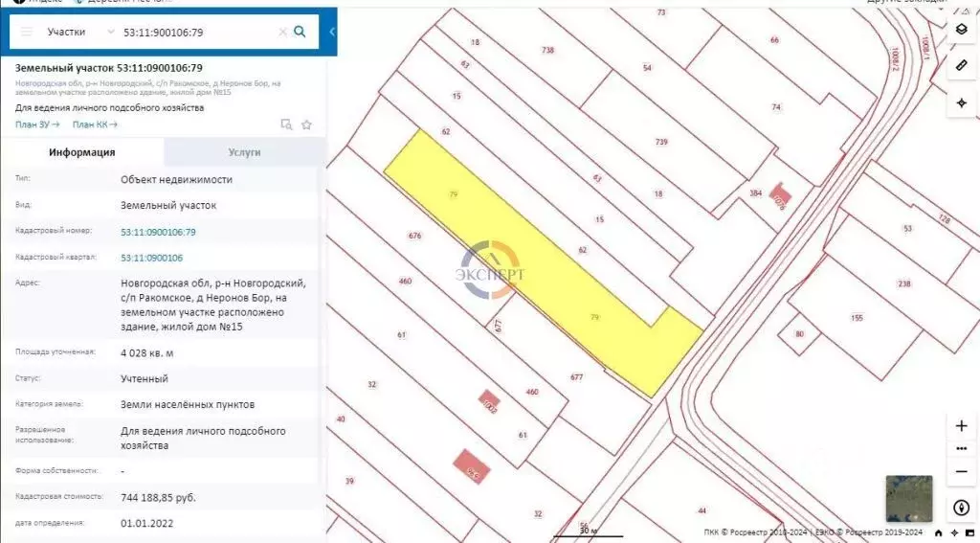
Task: Click status value Учтенный
Action: (145, 378)
